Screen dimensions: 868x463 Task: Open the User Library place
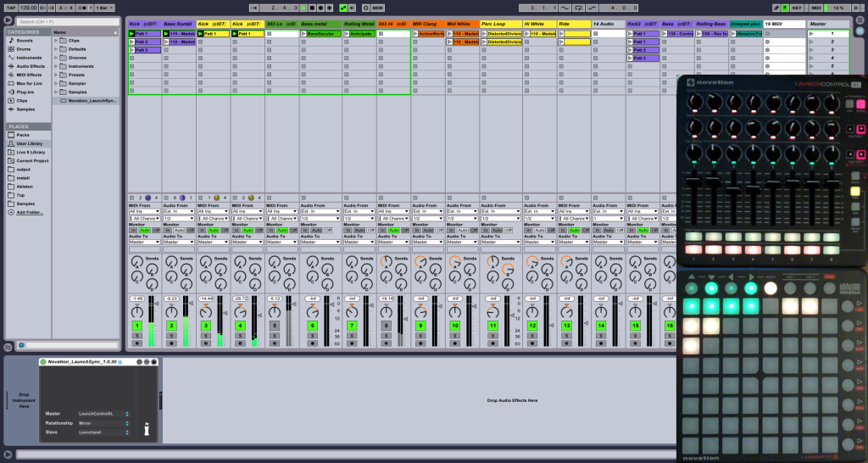pos(30,143)
